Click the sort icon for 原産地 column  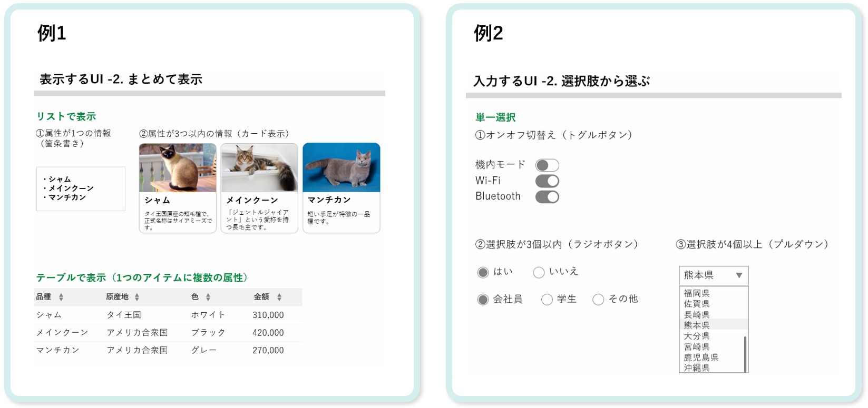137,297
